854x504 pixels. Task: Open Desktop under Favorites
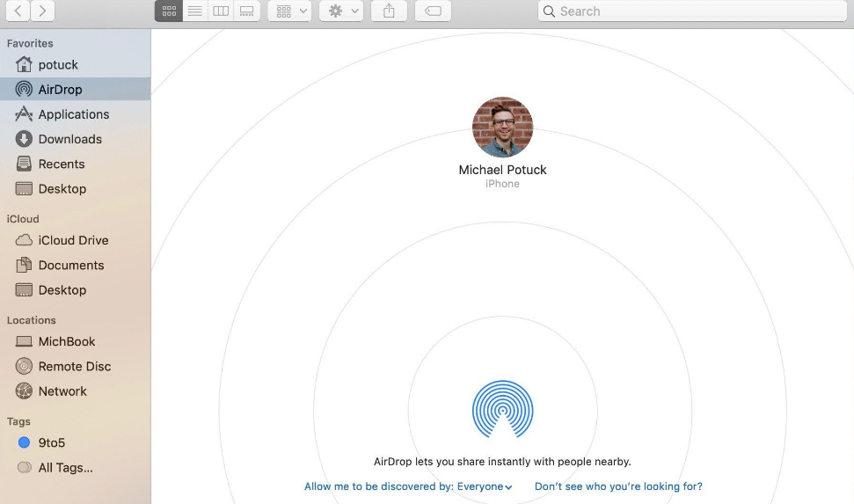pyautogui.click(x=75, y=188)
